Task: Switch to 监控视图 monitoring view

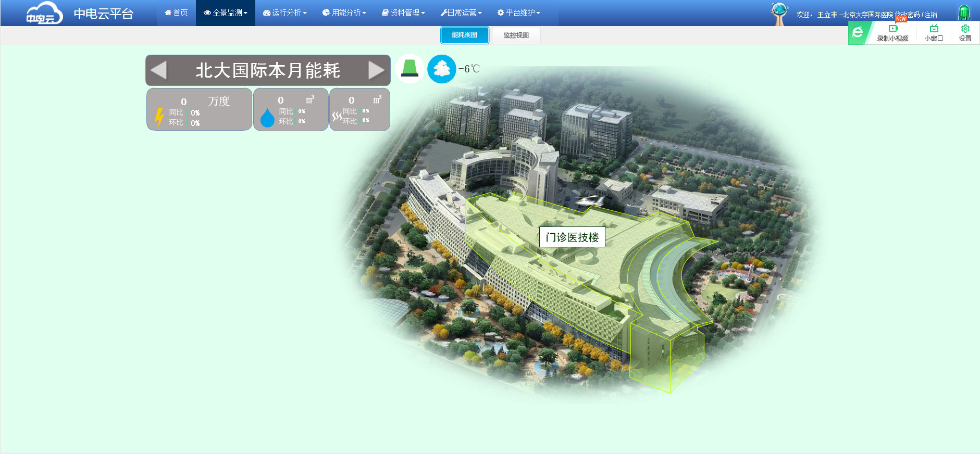Action: (x=516, y=35)
